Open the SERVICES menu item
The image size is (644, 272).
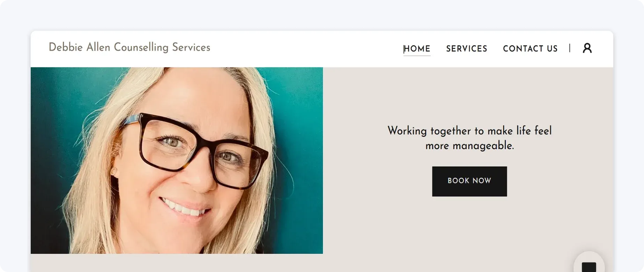click(467, 49)
